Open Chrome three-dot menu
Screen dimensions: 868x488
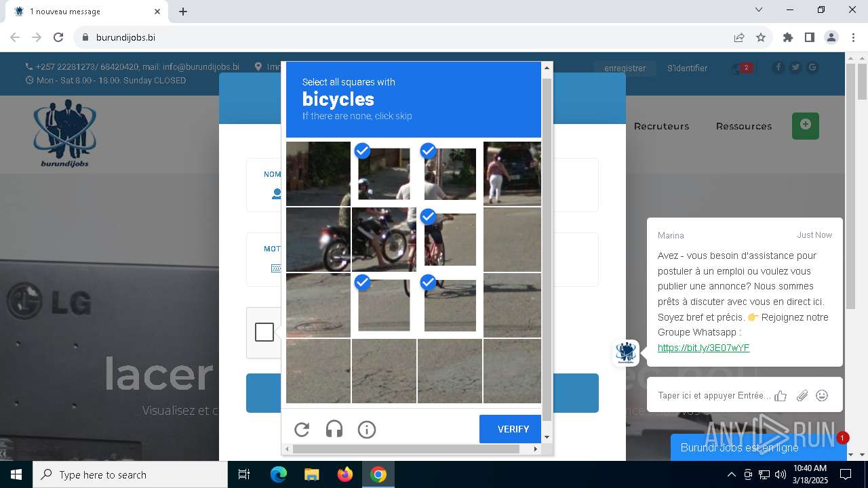point(853,37)
